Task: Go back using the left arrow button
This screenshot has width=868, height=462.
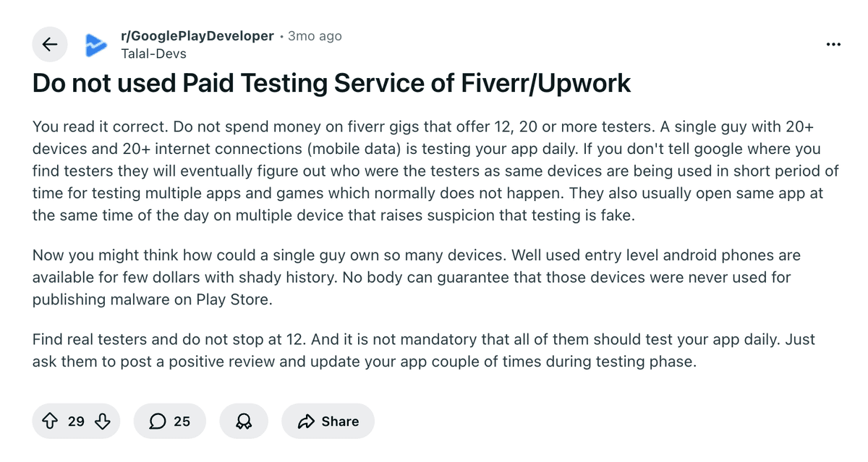Action: click(49, 44)
